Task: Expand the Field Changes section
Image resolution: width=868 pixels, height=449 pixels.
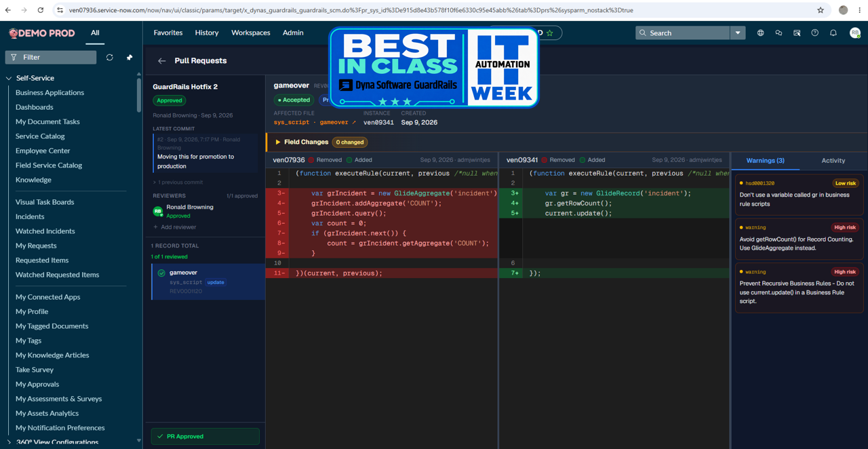Action: coord(278,142)
